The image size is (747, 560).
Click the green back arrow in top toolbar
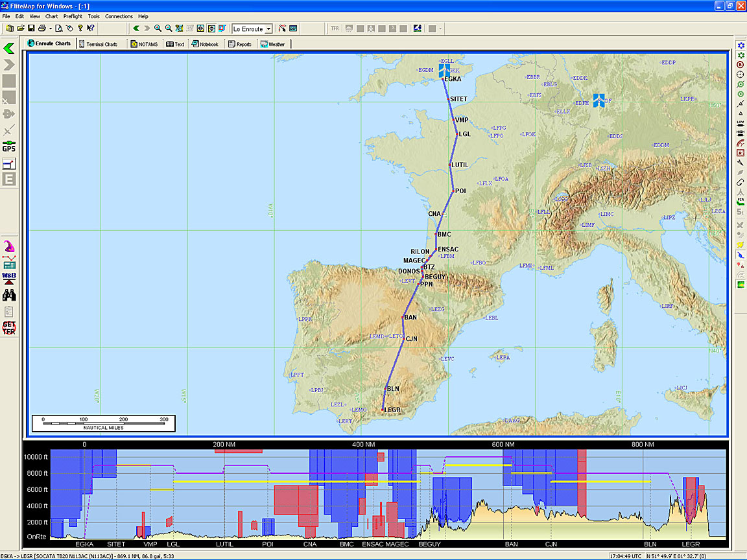click(136, 29)
